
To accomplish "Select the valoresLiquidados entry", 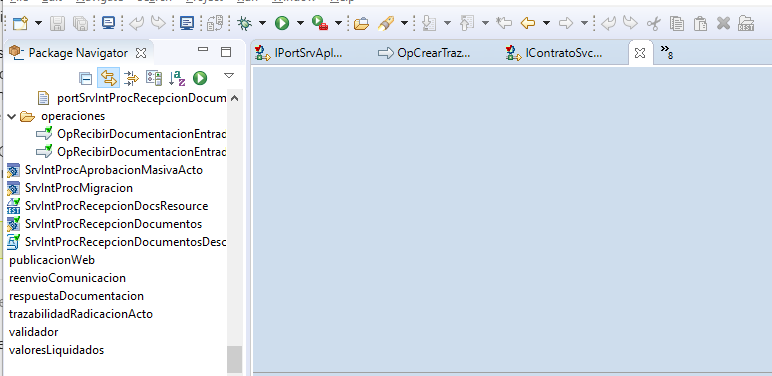I will coord(57,350).
